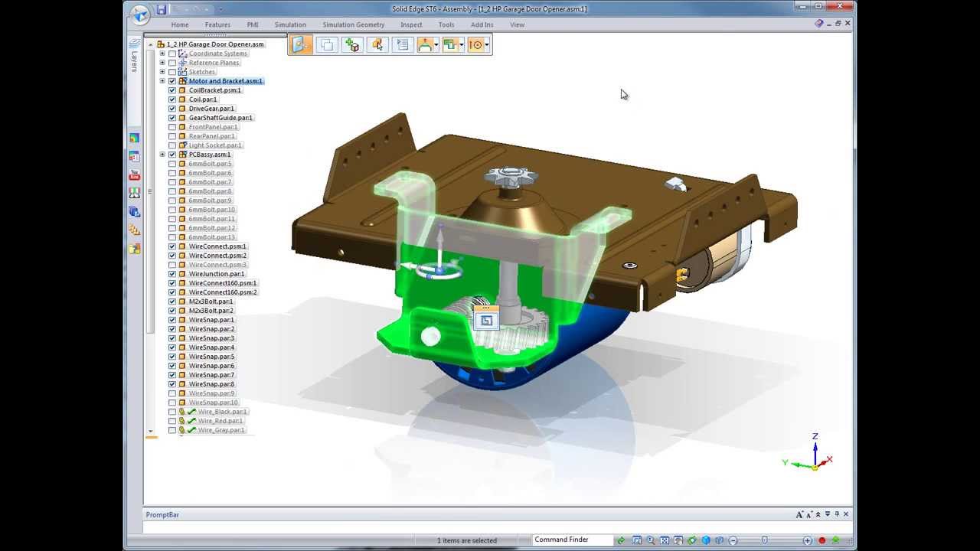Click the list panel icon in floating toolbar
This screenshot has width=980, height=551.
403,45
